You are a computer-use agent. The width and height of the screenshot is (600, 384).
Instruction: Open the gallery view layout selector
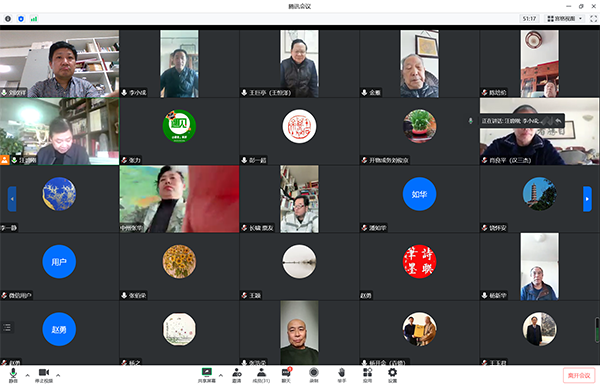pos(565,18)
